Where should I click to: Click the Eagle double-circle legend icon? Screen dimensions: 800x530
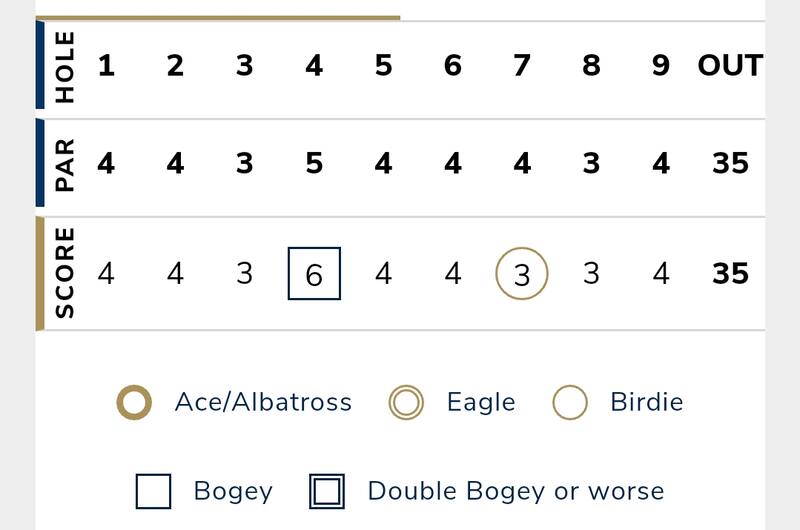(406, 403)
